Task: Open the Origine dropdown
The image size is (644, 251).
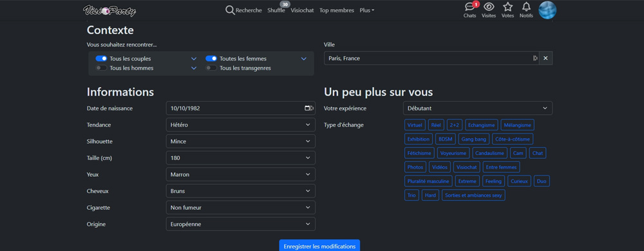Action: [x=241, y=225]
